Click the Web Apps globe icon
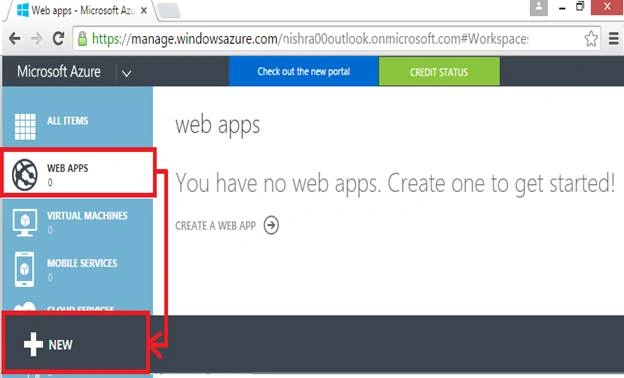The width and height of the screenshot is (624, 378). click(x=25, y=175)
